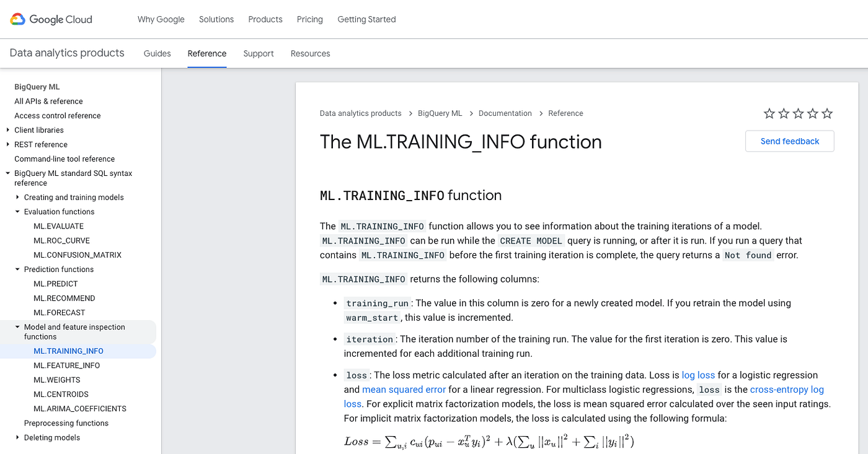Expand REST reference section

(7, 144)
